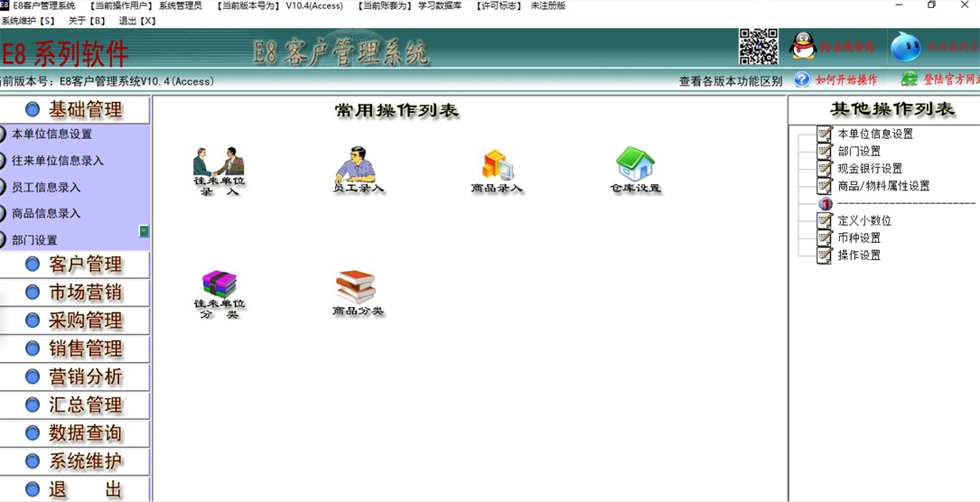
Task: Click the QR code image
Action: 759,47
